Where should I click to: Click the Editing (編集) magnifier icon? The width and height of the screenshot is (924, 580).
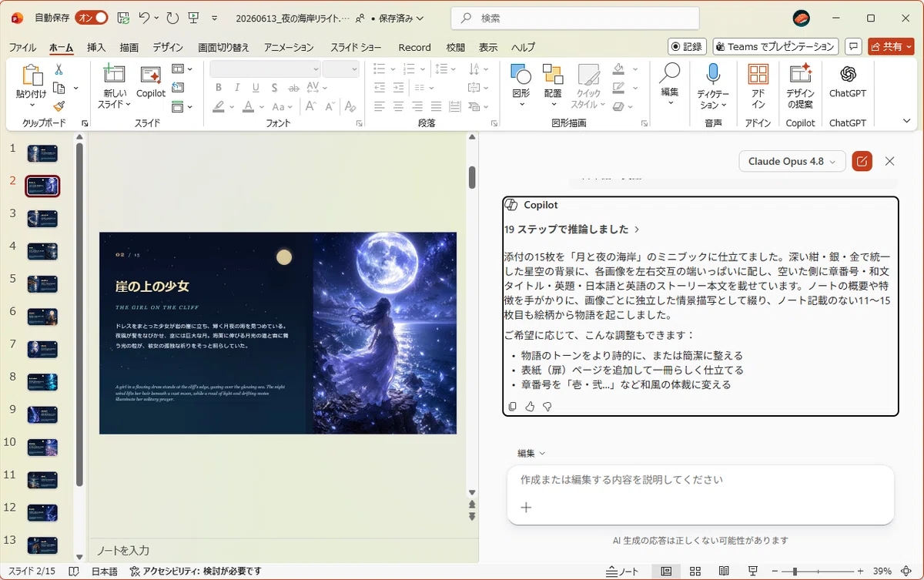pyautogui.click(x=670, y=73)
